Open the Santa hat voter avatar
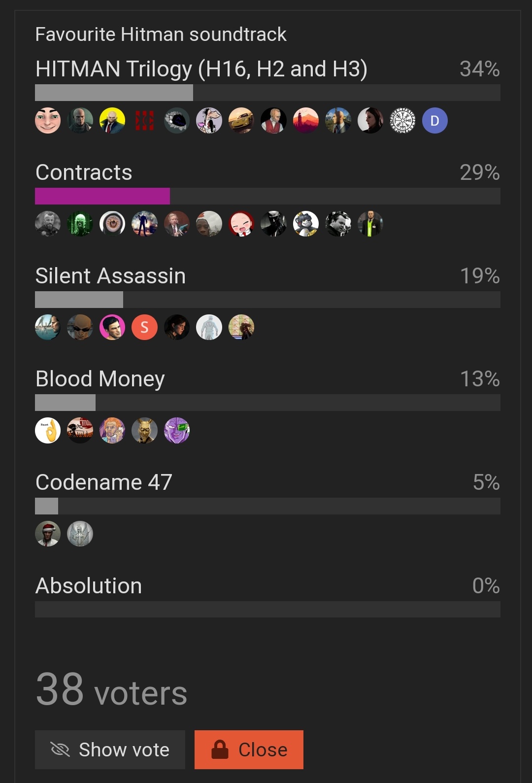This screenshot has width=532, height=783. click(48, 534)
